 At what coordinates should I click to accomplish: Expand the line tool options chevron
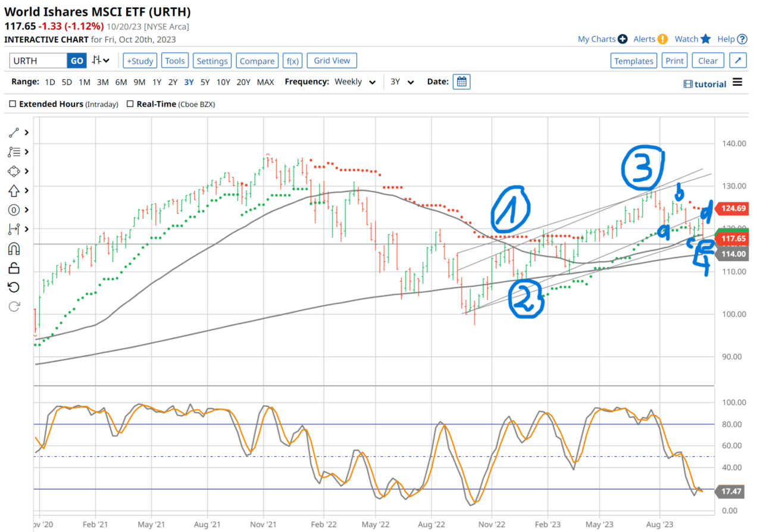click(26, 133)
